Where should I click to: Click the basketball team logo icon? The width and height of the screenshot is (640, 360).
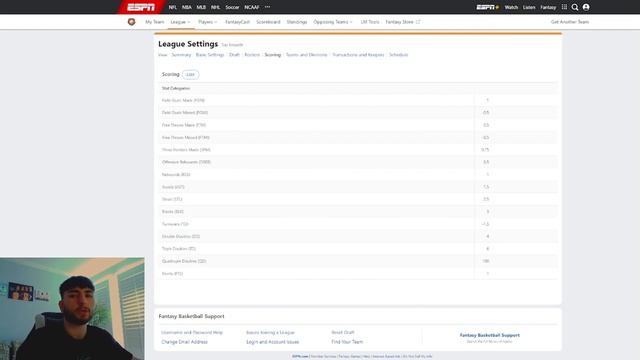131,22
